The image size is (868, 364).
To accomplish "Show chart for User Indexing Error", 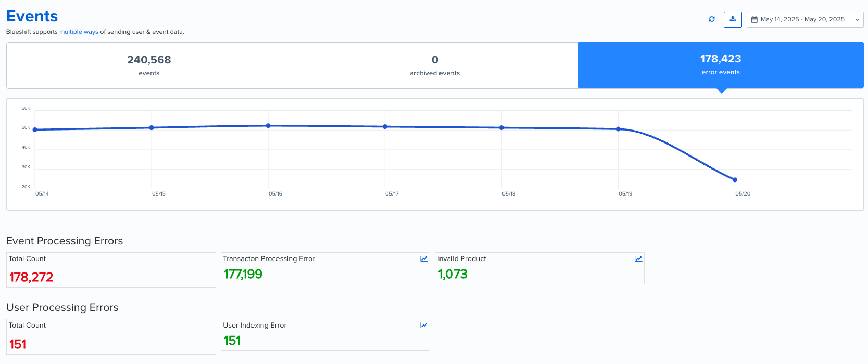I will point(424,326).
